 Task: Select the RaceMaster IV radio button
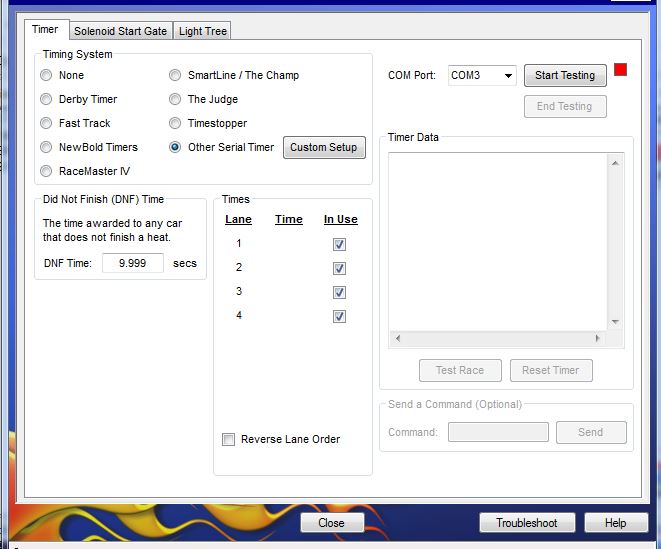pyautogui.click(x=46, y=171)
